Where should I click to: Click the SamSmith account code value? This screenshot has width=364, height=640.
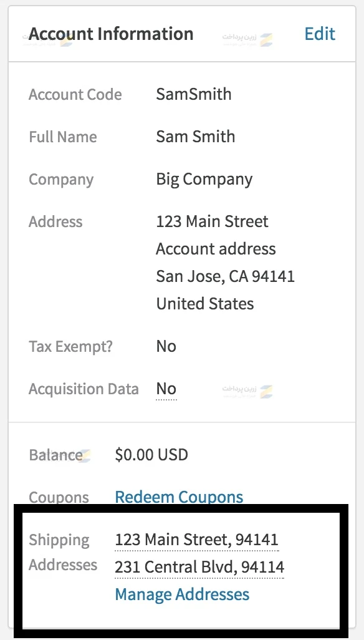[194, 94]
